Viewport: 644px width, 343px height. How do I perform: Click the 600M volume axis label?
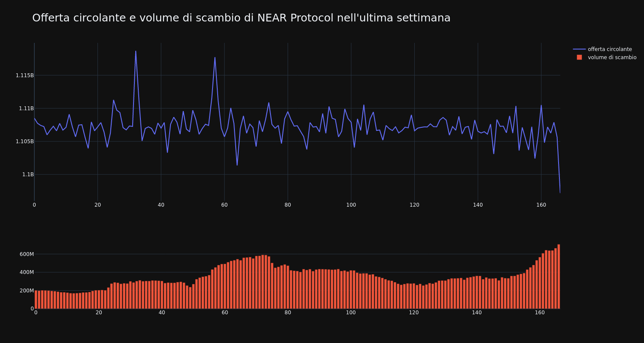(x=26, y=254)
